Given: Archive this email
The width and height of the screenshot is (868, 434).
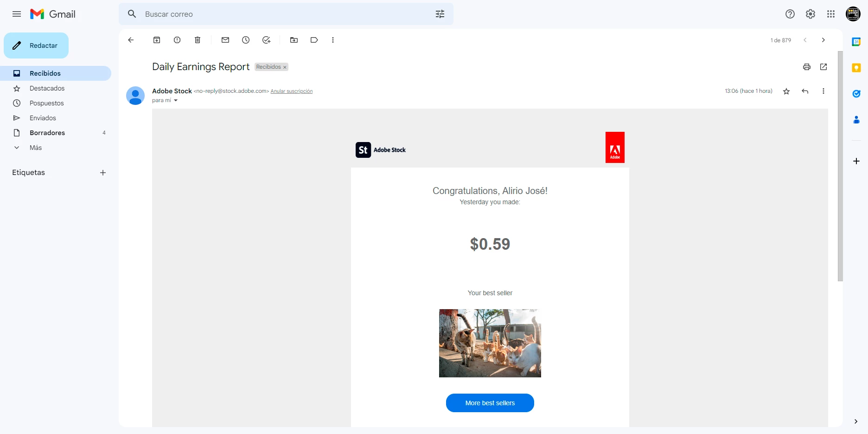Looking at the screenshot, I should pos(157,40).
